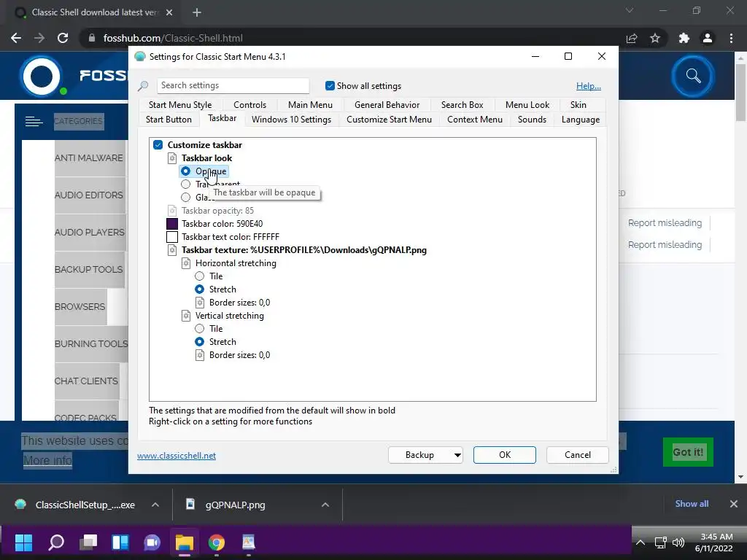Open Widgets icon on taskbar

[x=120, y=542]
